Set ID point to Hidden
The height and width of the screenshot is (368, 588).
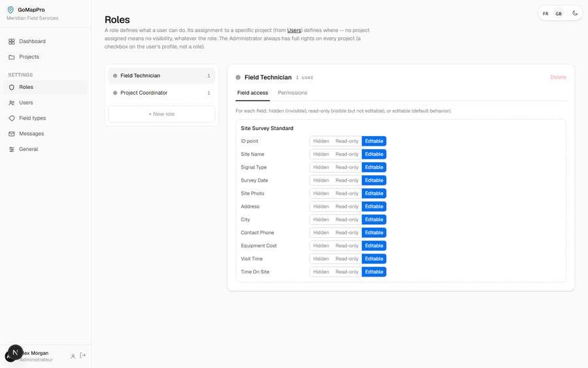tap(321, 141)
